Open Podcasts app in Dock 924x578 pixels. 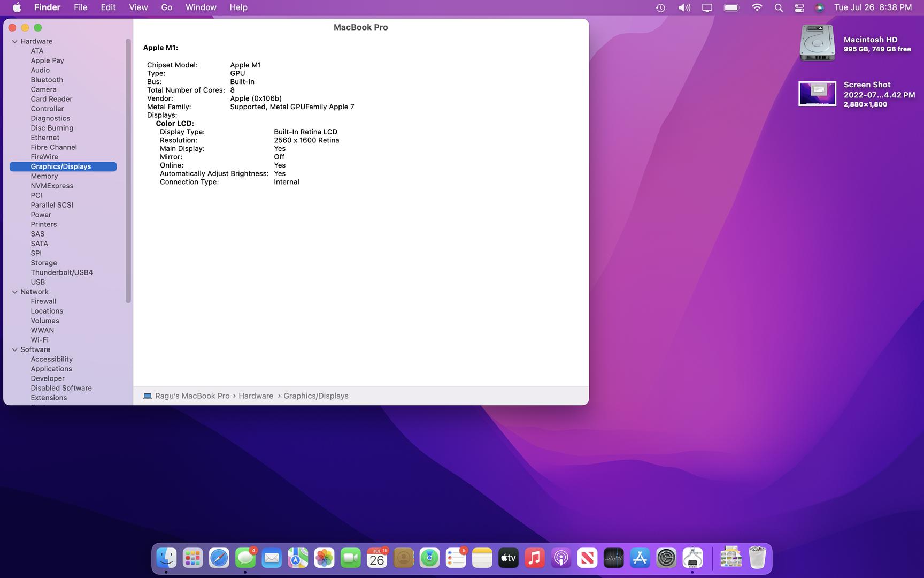tap(561, 558)
